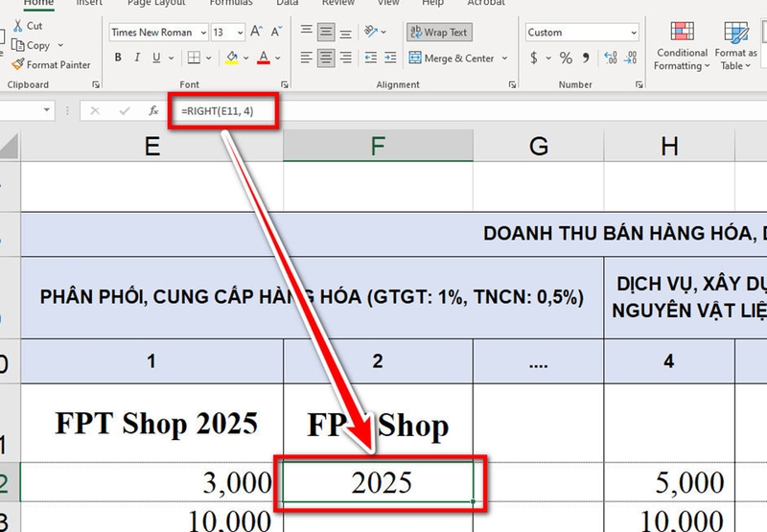Apply Comma Style

(586, 58)
